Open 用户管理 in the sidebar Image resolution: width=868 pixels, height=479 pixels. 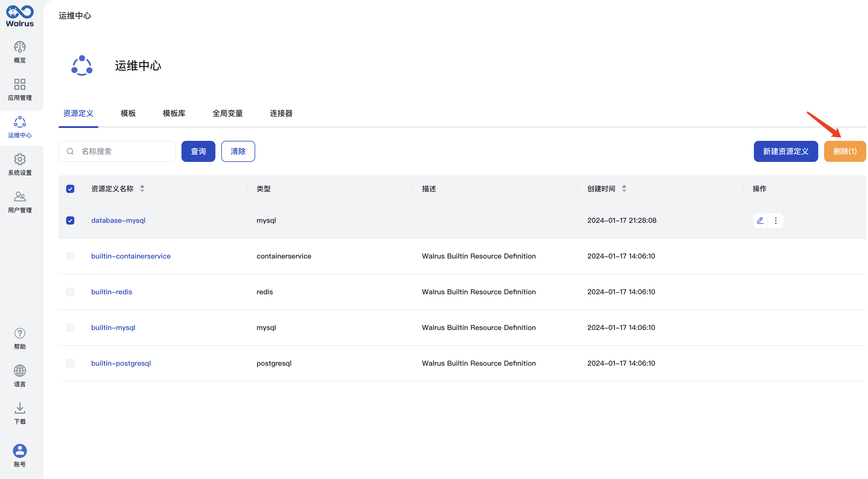click(x=20, y=202)
